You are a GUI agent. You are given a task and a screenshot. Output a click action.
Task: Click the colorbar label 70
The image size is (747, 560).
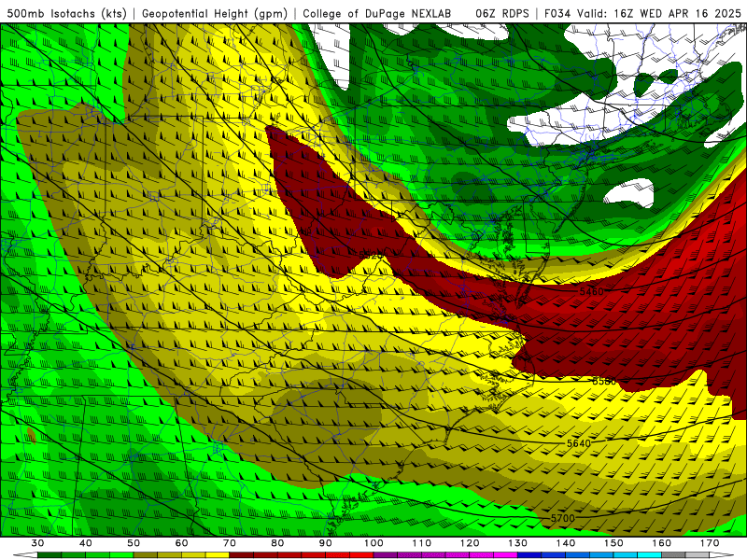point(230,543)
